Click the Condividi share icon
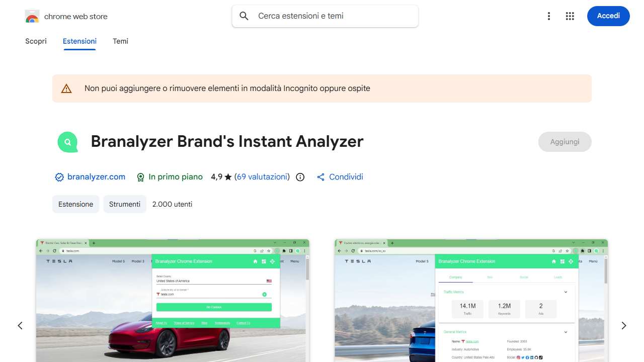The image size is (644, 362). (x=320, y=177)
